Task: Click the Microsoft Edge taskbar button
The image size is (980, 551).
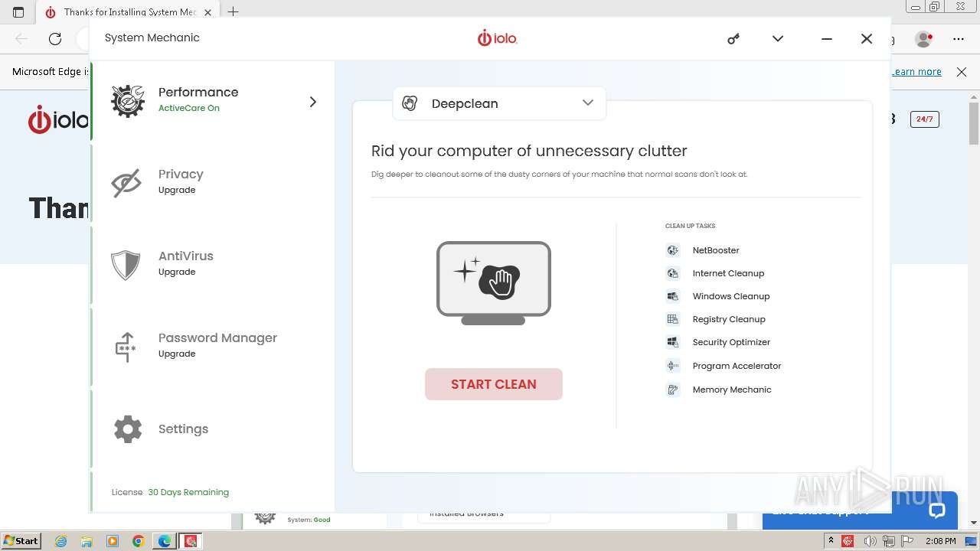Action: (164, 541)
